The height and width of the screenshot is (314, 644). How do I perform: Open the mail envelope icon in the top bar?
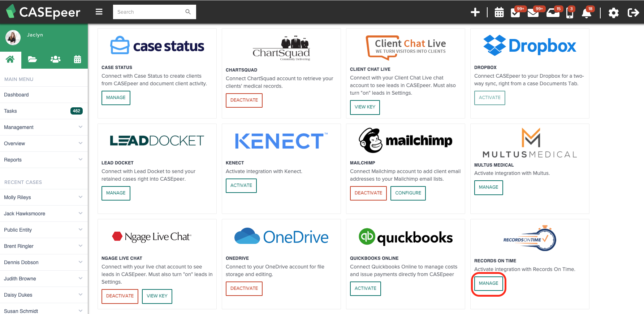point(533,13)
